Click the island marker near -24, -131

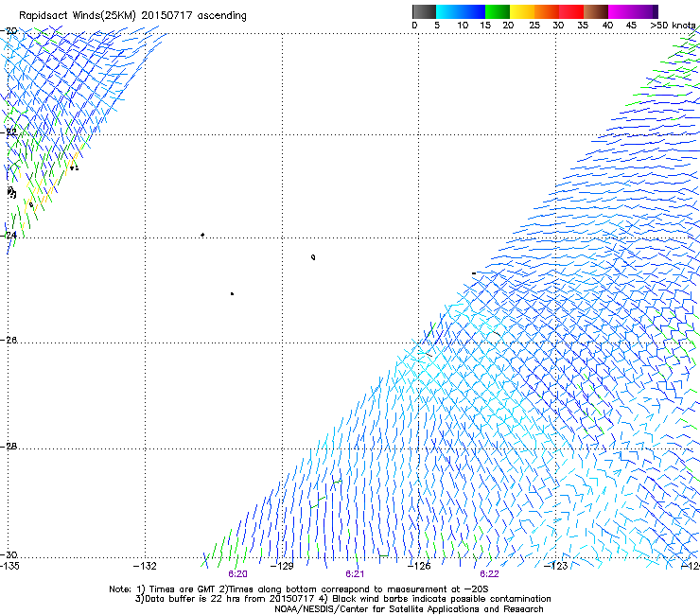click(202, 235)
